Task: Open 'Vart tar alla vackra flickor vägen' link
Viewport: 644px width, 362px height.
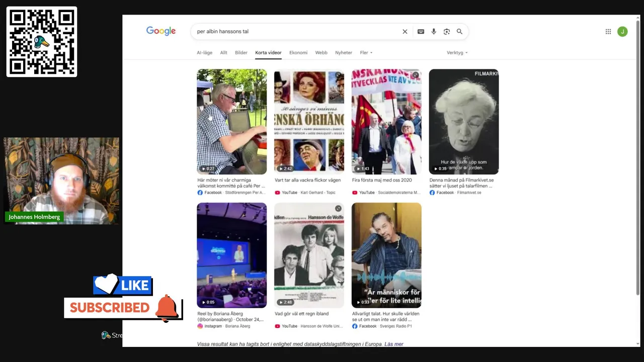Action: point(307,180)
